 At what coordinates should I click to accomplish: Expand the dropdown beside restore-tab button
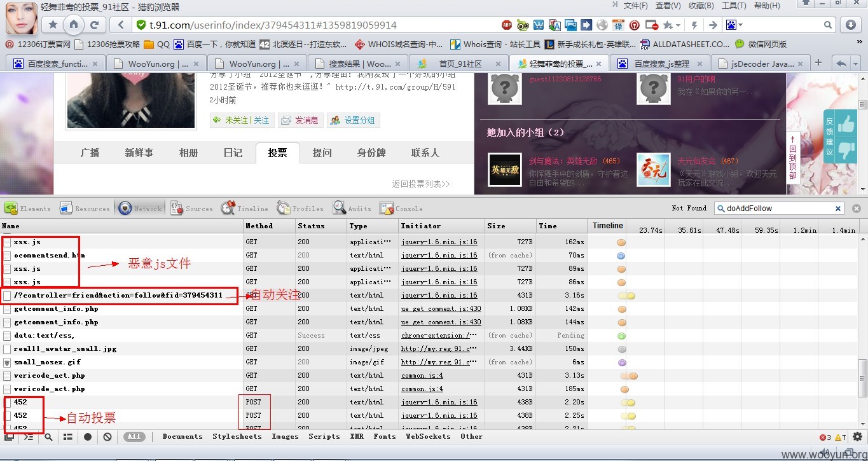click(x=856, y=63)
